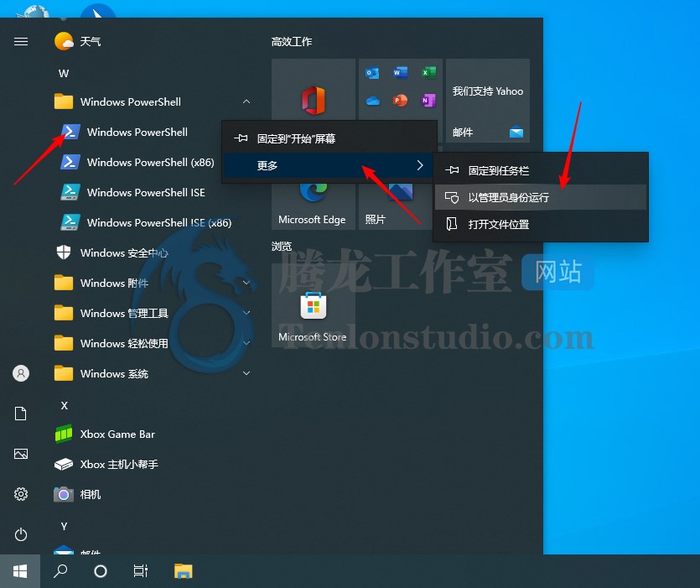Screen dimensions: 700x588
Task: Open the 更多 submenu
Action: coord(329,165)
